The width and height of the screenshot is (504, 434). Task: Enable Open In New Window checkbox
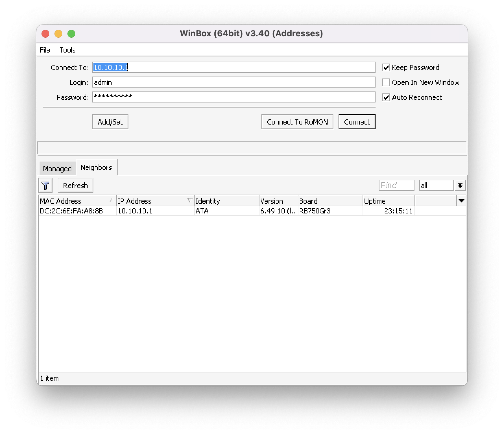coord(386,82)
